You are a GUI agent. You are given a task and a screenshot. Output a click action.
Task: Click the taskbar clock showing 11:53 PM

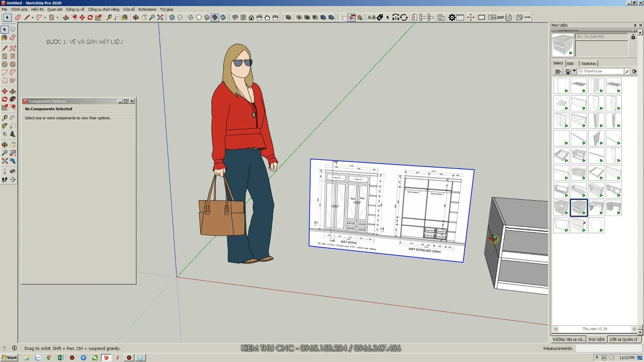(x=627, y=357)
